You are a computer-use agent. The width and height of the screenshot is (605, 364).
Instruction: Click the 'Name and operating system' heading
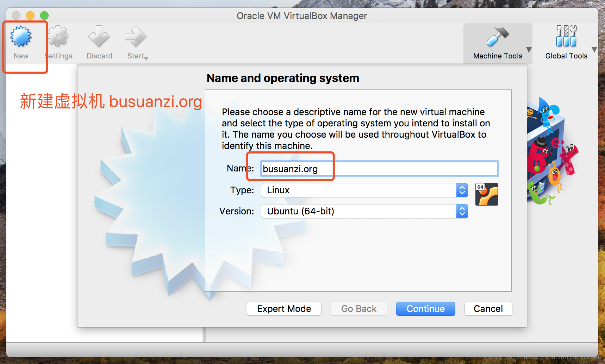[283, 78]
